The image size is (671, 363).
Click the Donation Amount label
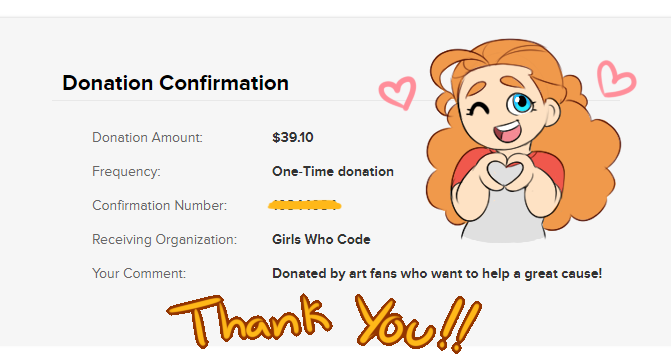[147, 137]
